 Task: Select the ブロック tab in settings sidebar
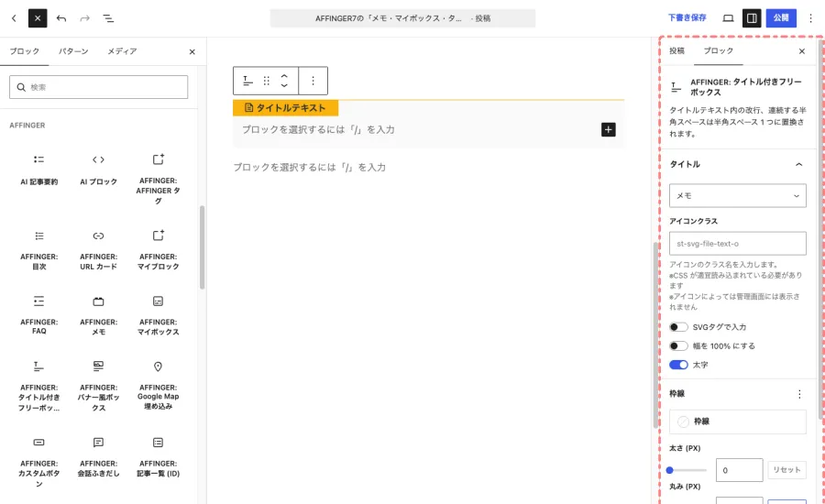click(718, 51)
